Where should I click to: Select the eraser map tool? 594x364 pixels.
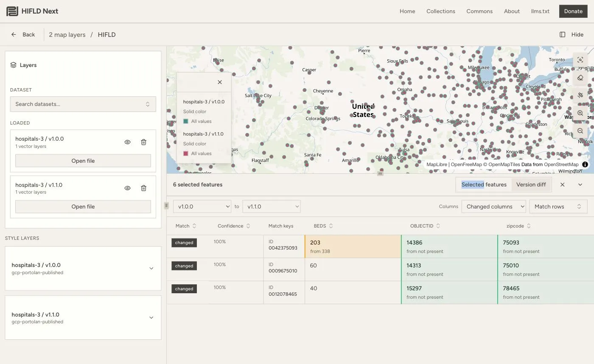click(580, 78)
